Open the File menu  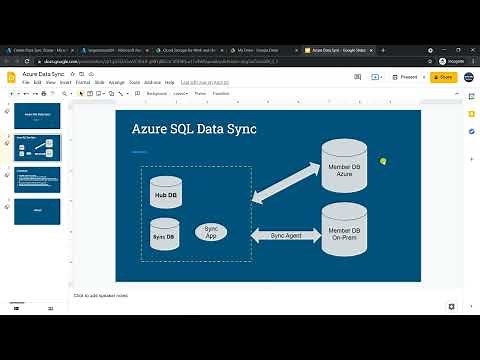[x=26, y=82]
